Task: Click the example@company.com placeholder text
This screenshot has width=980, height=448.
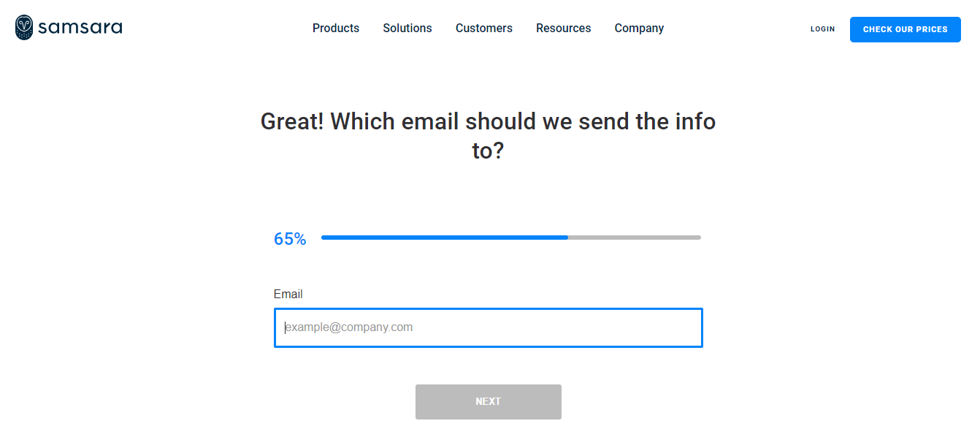Action: coord(349,327)
